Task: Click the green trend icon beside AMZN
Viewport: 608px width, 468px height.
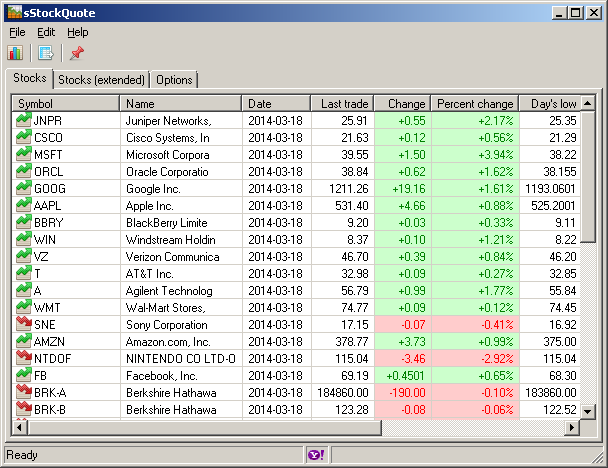Action: (24, 341)
